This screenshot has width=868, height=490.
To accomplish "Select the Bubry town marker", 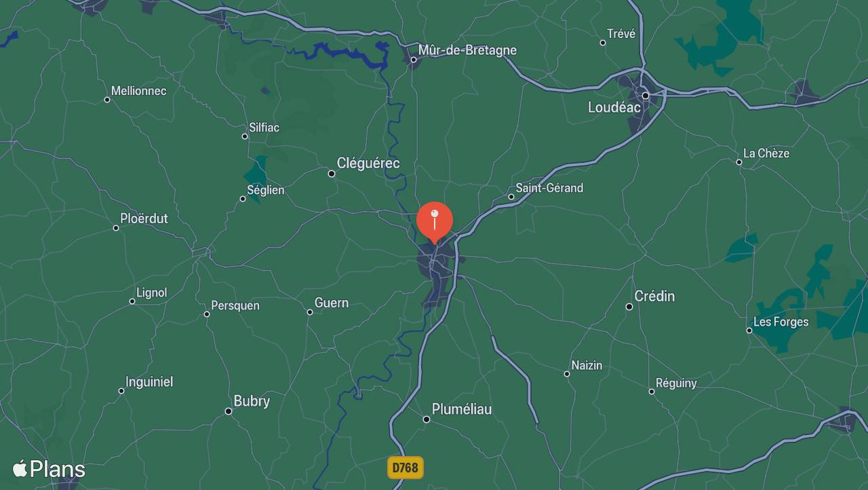I will pos(229,411).
